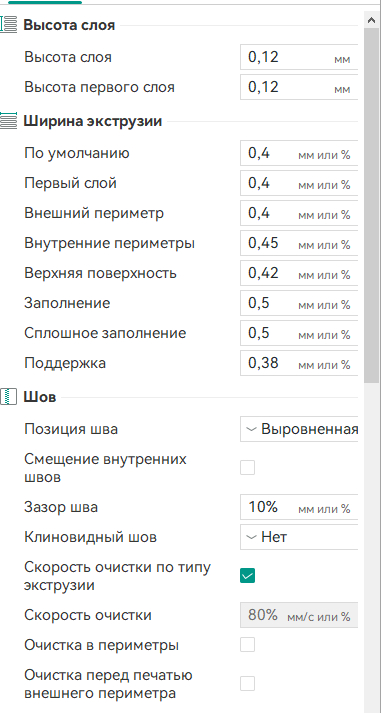Click the Высота первого слоя input field

pyautogui.click(x=299, y=87)
